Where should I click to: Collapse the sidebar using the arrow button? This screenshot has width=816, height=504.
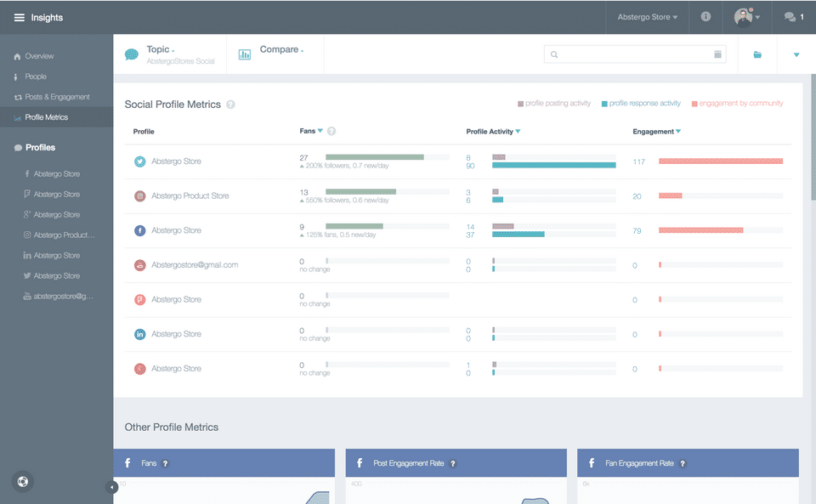point(111,487)
